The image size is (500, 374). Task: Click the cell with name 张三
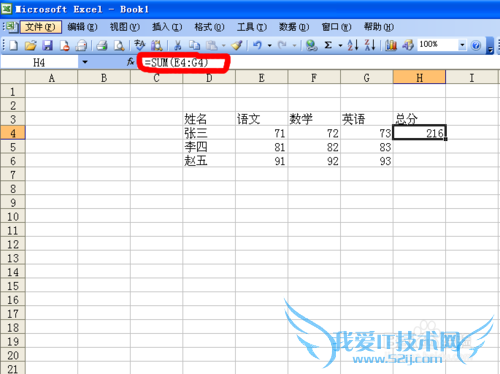click(x=209, y=133)
